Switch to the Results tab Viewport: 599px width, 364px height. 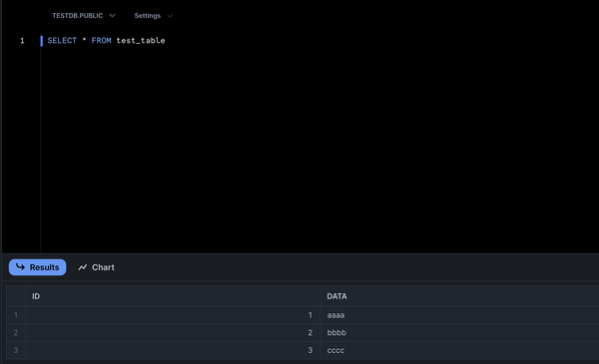point(38,267)
